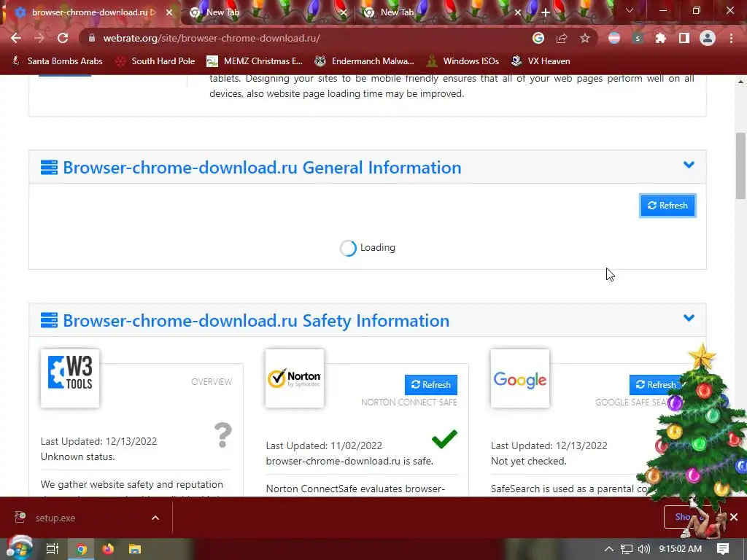The width and height of the screenshot is (747, 560).
Task: Refresh the Google Safe Search result
Action: click(656, 385)
